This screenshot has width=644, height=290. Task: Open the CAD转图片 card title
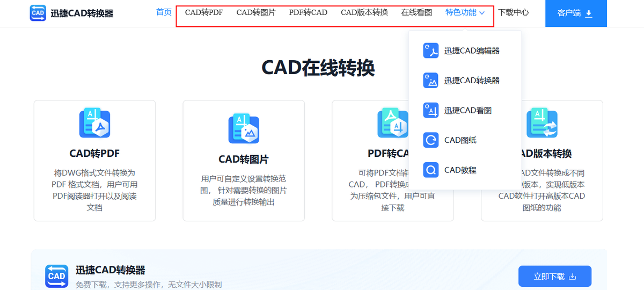click(x=244, y=160)
